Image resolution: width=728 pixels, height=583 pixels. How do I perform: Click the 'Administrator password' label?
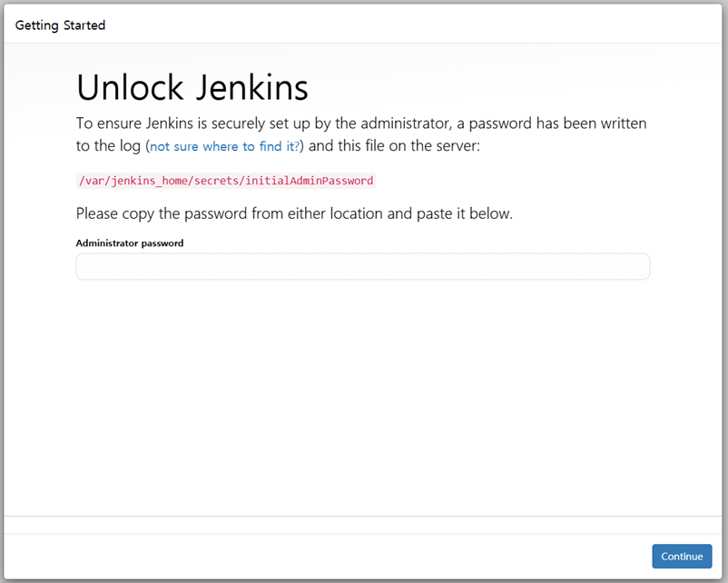tap(130, 243)
